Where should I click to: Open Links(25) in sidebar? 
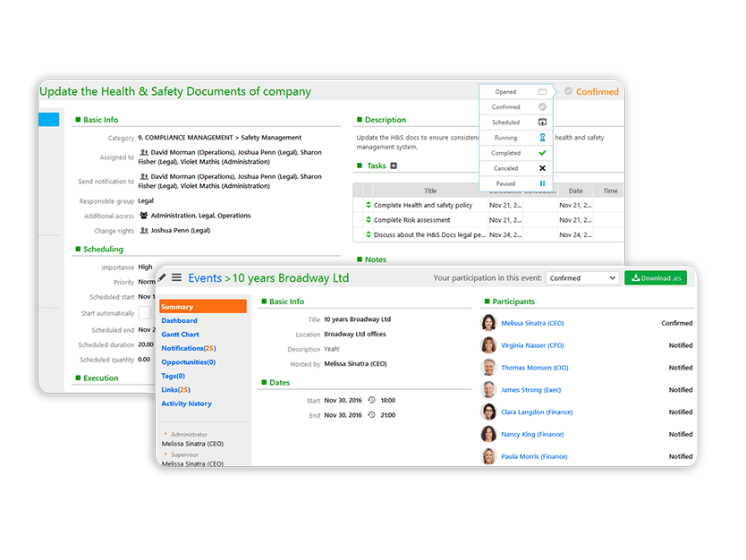(x=175, y=390)
